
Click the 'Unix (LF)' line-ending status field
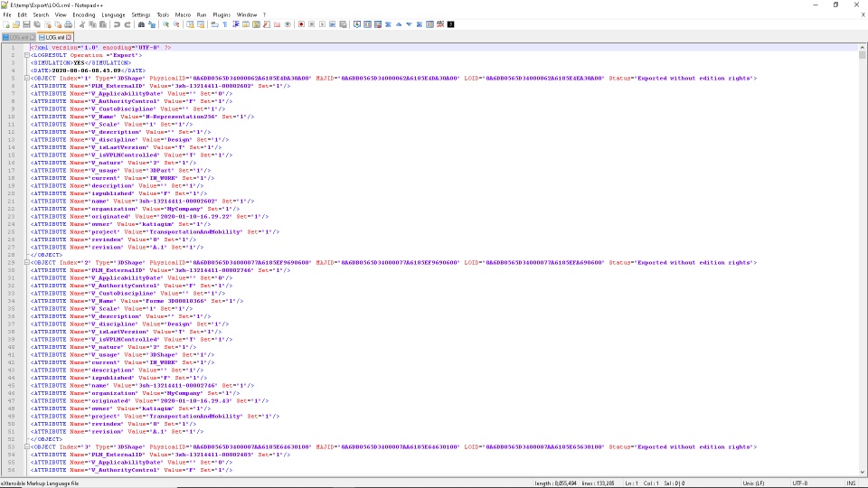753,483
